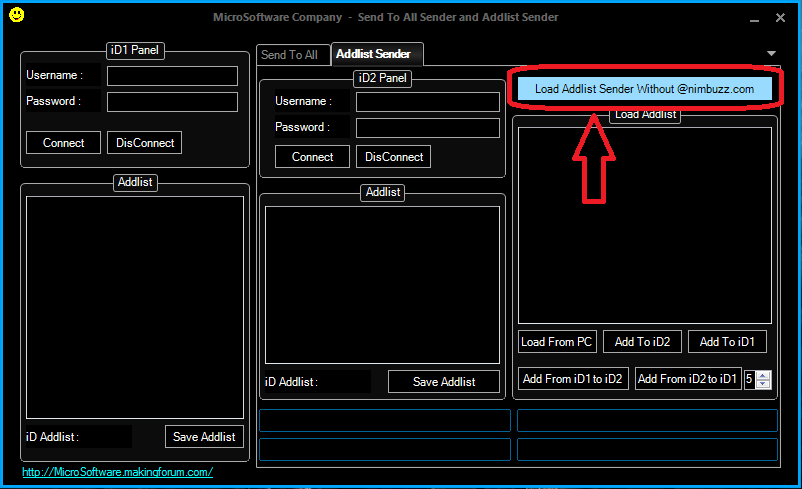Screen dimensions: 802x489
Task: Connect the iD1 Panel account
Action: click(63, 143)
